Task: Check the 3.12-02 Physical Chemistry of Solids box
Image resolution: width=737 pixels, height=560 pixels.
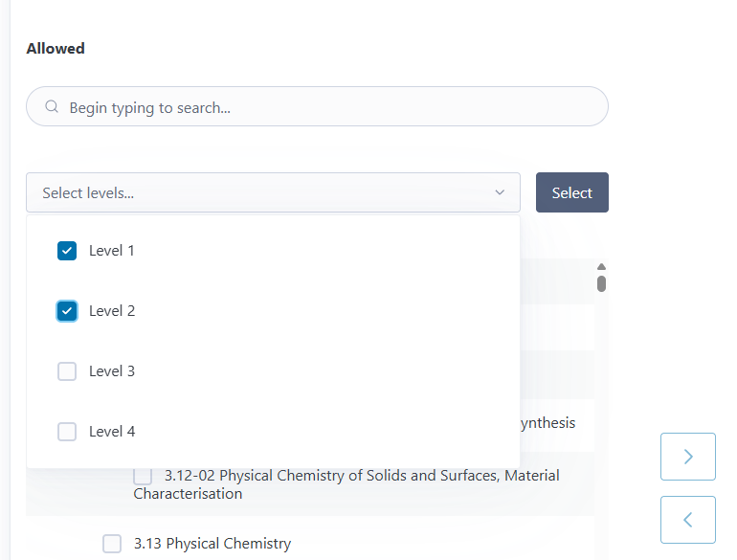Action: [x=143, y=476]
